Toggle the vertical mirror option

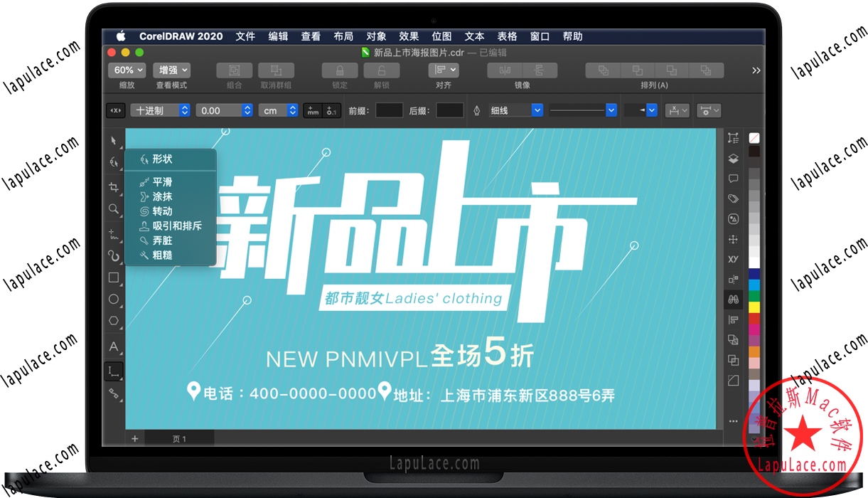(x=538, y=70)
